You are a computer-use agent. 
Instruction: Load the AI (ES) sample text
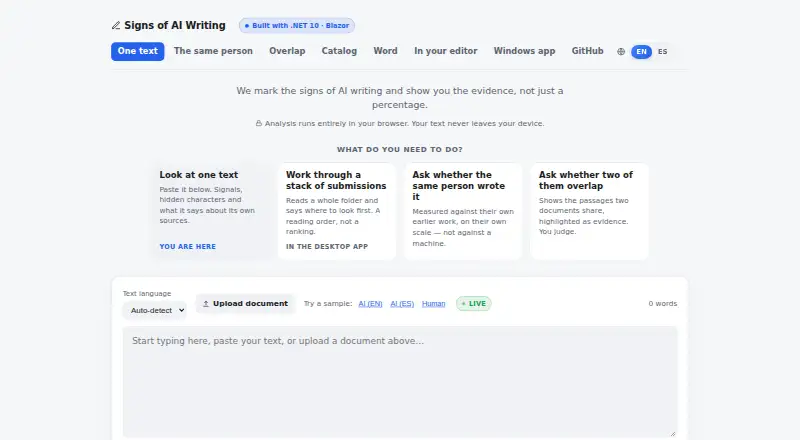point(402,304)
